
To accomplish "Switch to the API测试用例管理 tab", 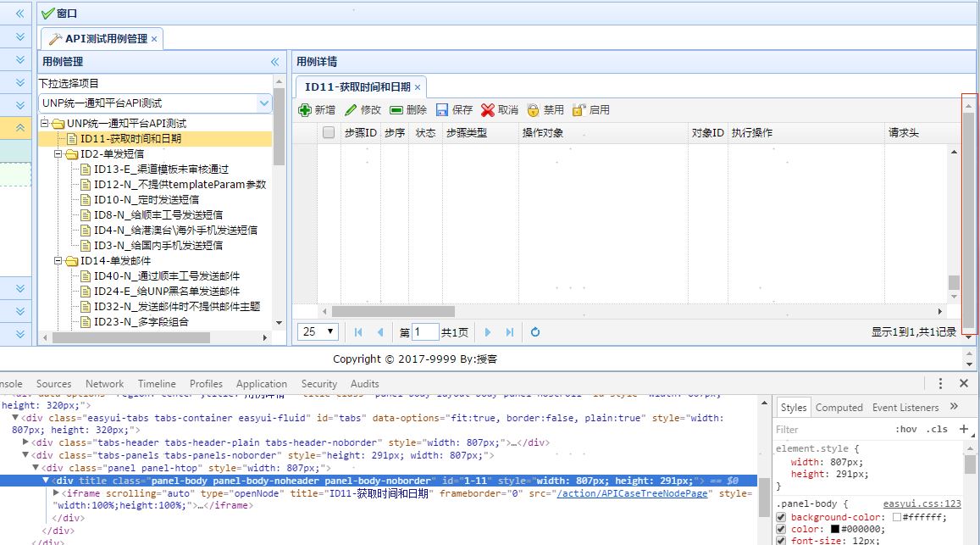I will pyautogui.click(x=102, y=39).
